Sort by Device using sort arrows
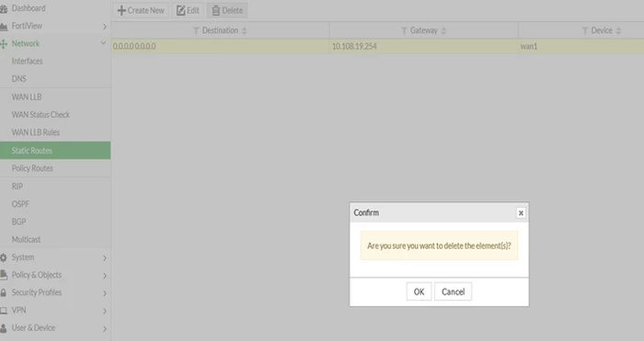The height and width of the screenshot is (341, 644). point(618,30)
